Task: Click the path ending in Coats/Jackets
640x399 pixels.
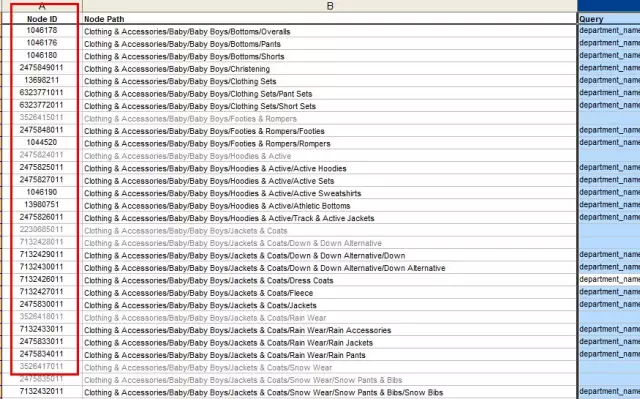Action: (200, 306)
